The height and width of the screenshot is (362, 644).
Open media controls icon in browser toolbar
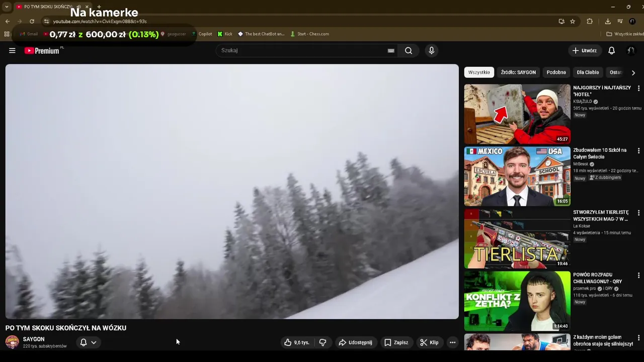[620, 21]
